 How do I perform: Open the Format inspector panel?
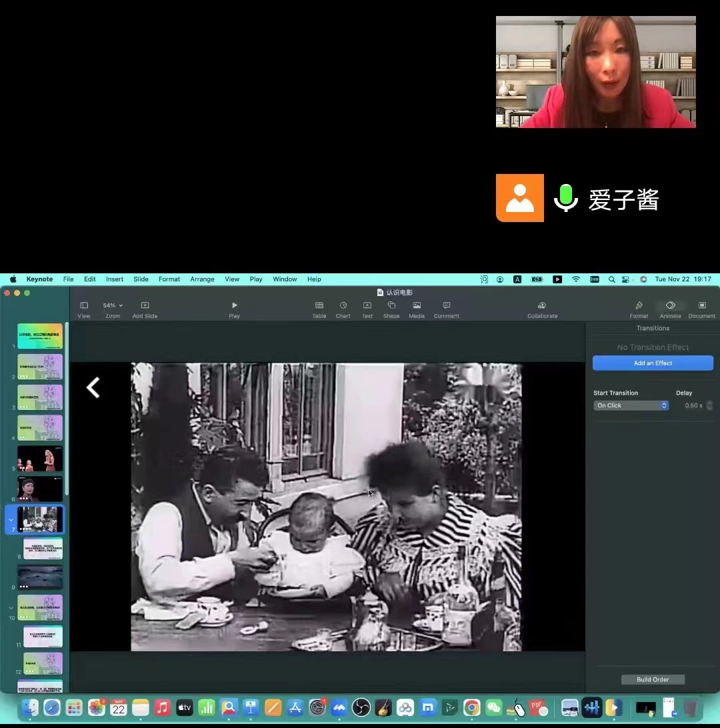[x=639, y=306]
